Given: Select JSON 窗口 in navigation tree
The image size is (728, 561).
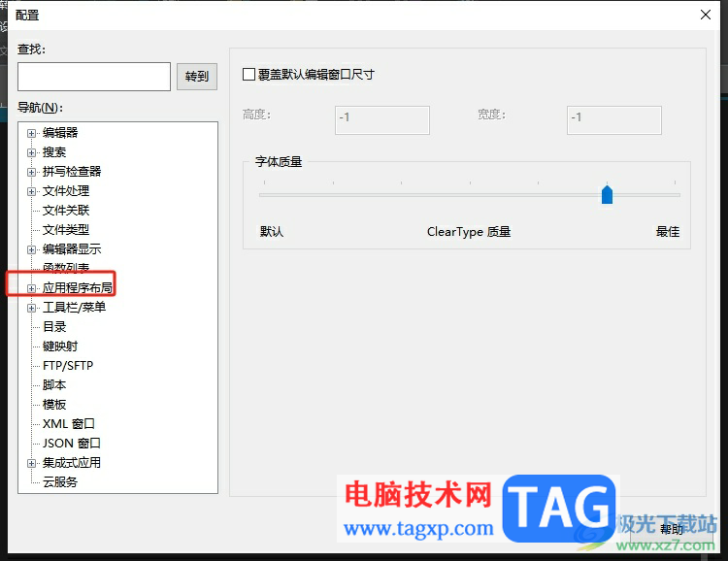Looking at the screenshot, I should pyautogui.click(x=72, y=444).
